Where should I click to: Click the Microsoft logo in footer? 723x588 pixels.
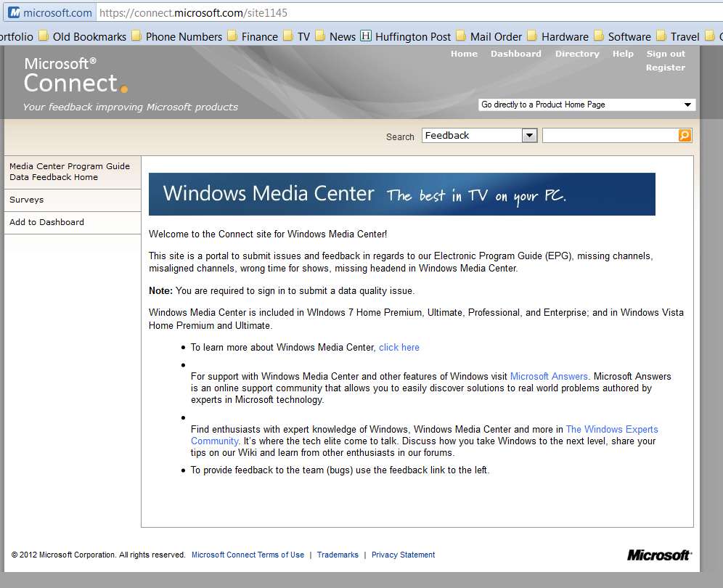point(659,555)
